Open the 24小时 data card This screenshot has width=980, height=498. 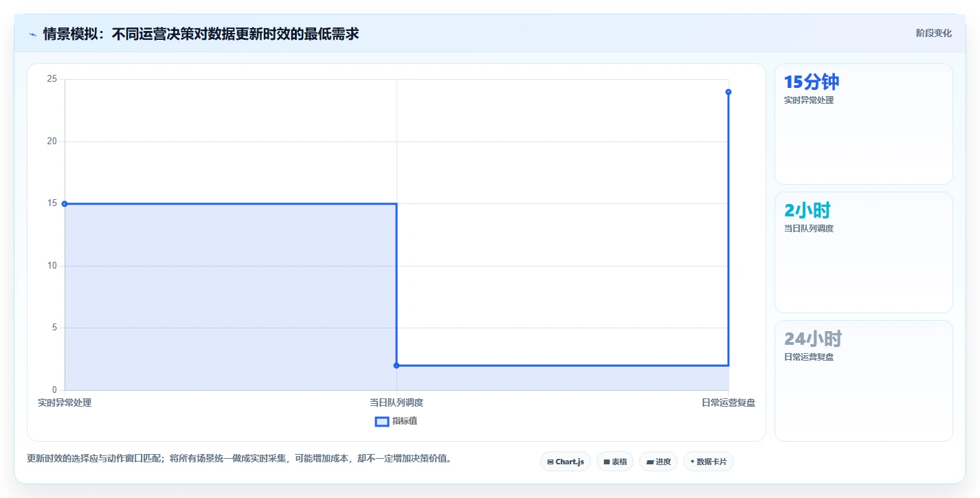(864, 381)
